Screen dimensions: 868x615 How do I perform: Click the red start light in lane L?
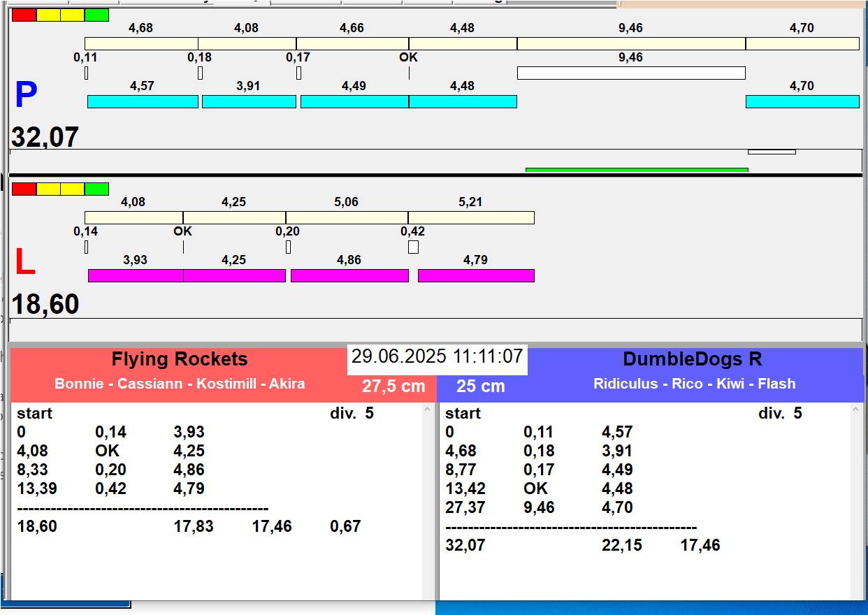pyautogui.click(x=24, y=189)
